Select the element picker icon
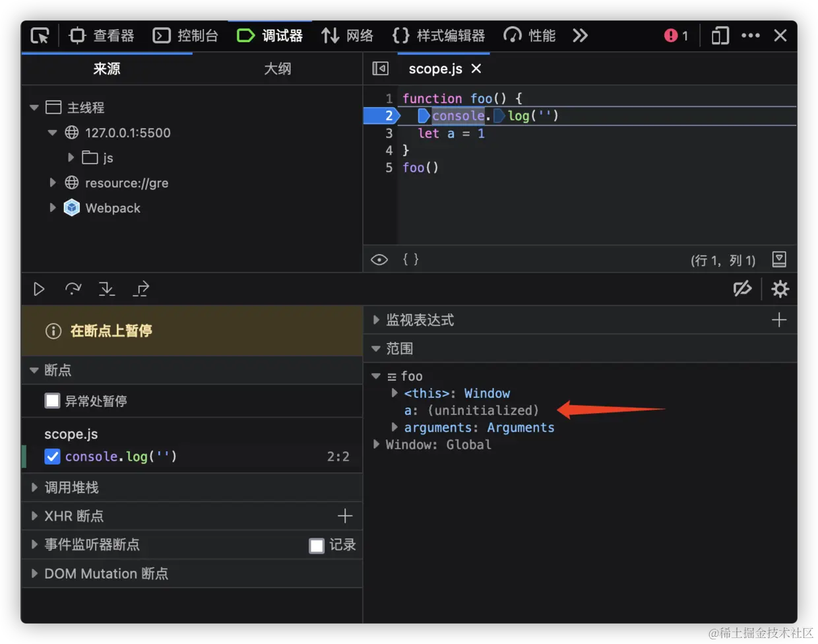The image size is (818, 644). (40, 36)
